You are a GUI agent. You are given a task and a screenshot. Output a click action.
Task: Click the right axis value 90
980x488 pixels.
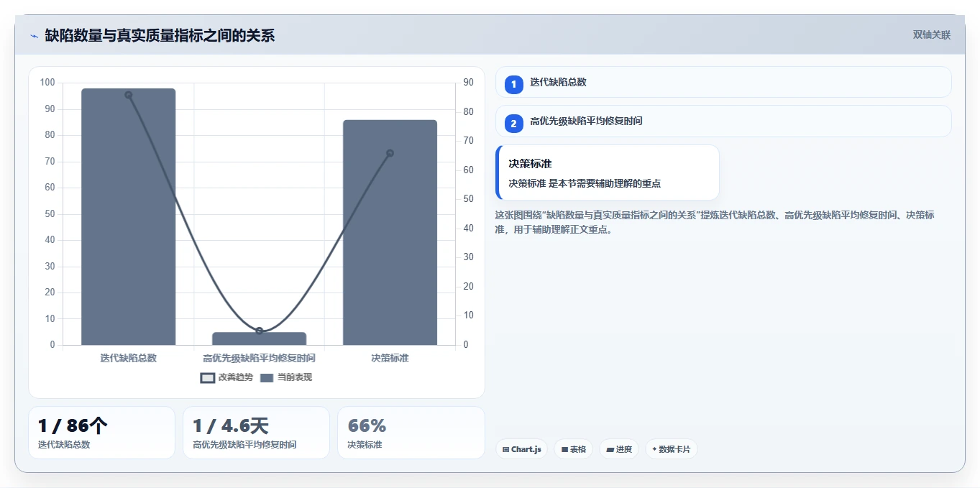pos(468,83)
